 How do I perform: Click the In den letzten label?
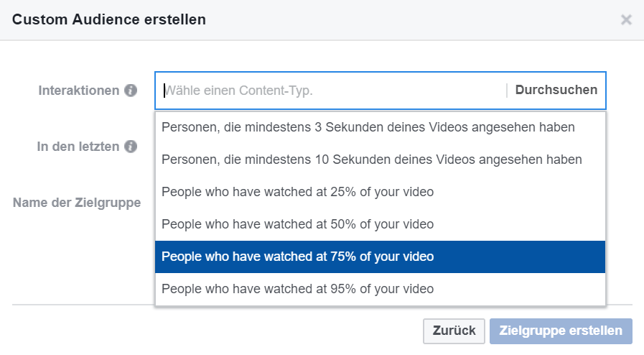[x=78, y=147]
